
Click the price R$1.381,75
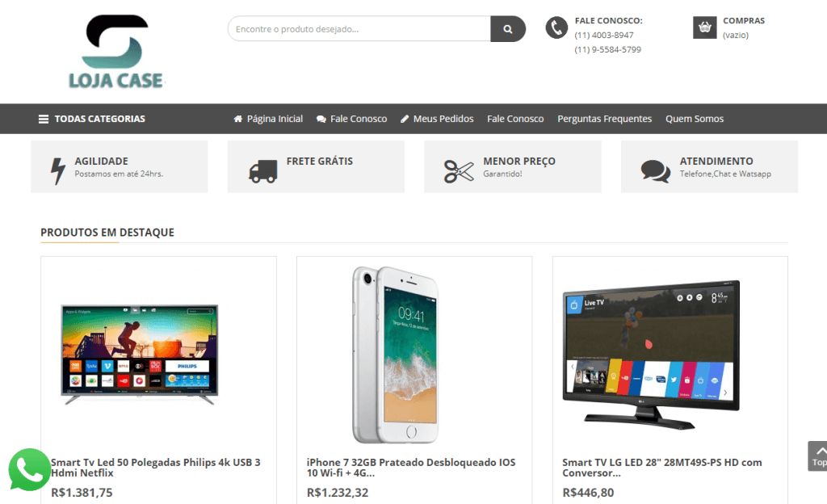[82, 493]
